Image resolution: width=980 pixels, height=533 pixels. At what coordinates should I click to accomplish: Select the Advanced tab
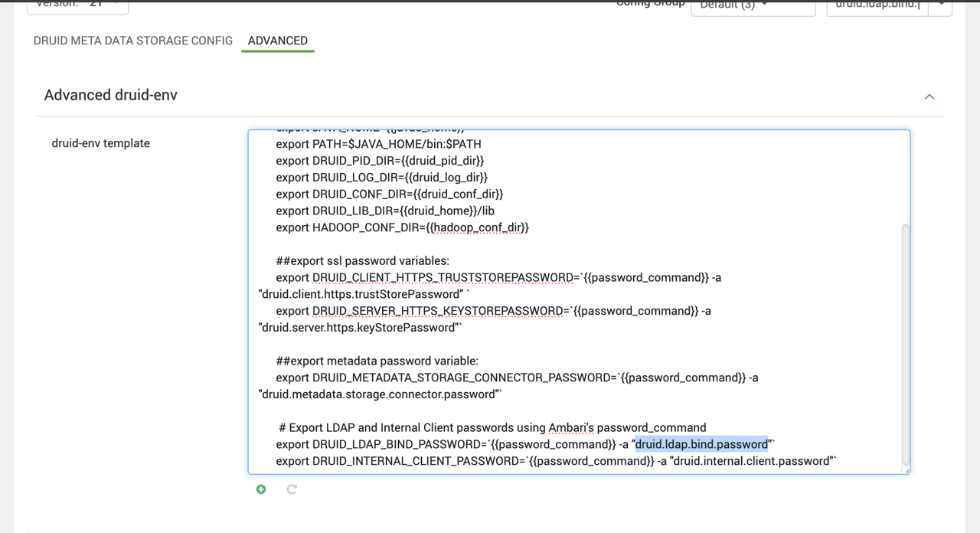pos(277,41)
